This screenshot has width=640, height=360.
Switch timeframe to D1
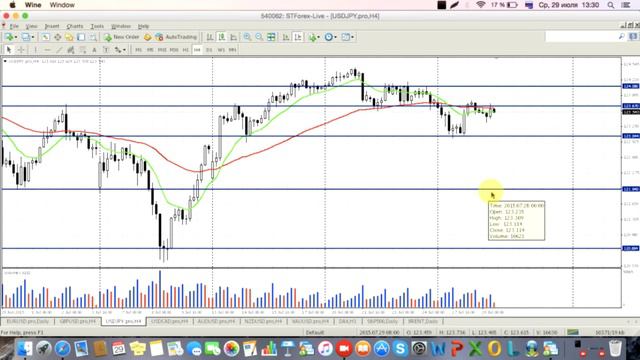209,50
